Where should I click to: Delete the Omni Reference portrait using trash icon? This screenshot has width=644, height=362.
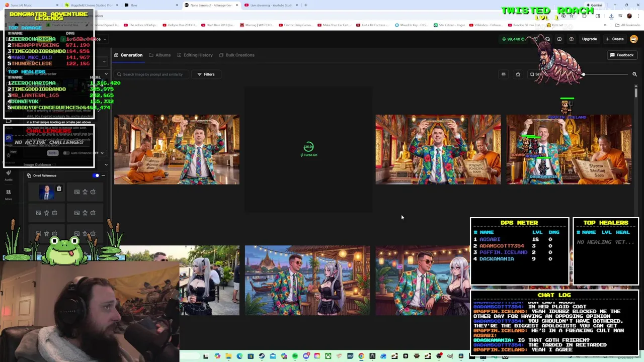click(59, 189)
